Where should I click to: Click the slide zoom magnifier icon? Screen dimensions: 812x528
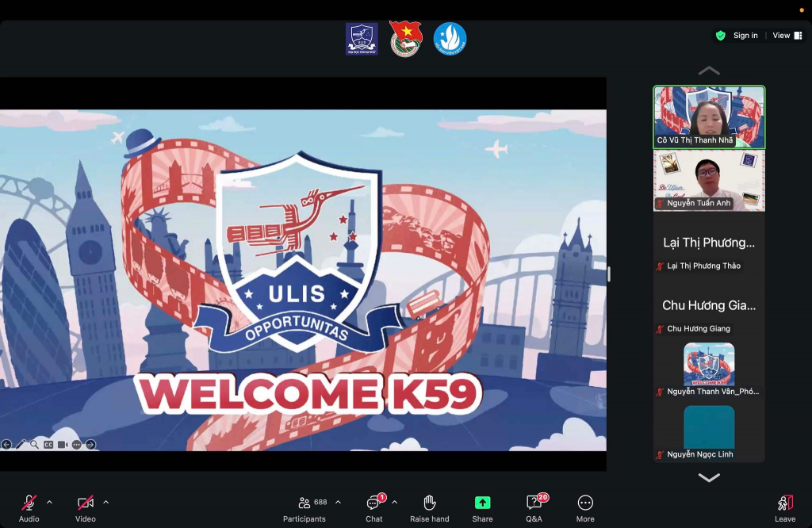34,444
